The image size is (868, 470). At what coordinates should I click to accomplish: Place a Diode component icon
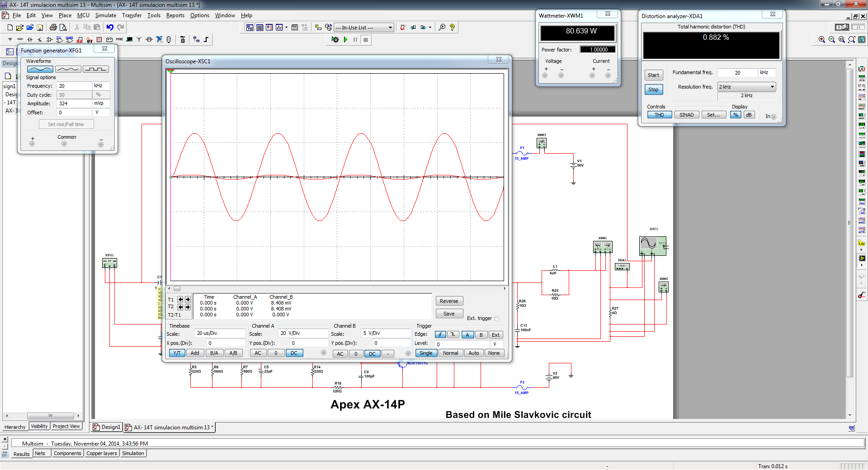click(x=30, y=40)
